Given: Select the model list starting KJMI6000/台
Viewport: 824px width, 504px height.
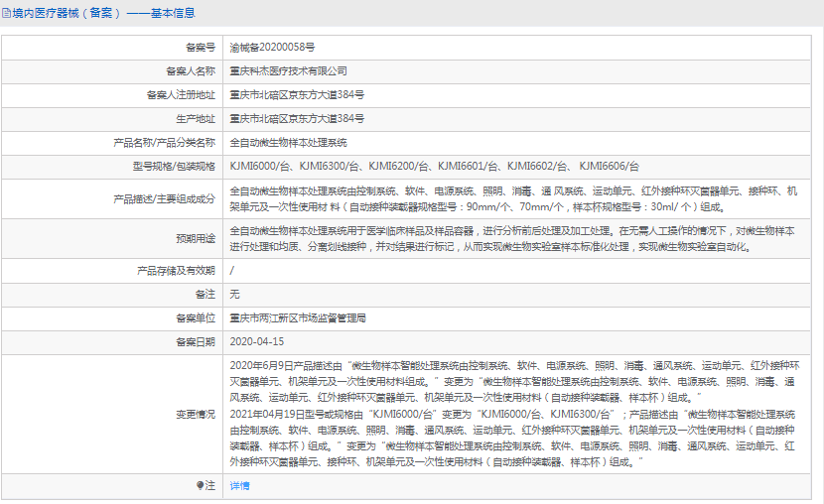Looking at the screenshot, I should [435, 167].
